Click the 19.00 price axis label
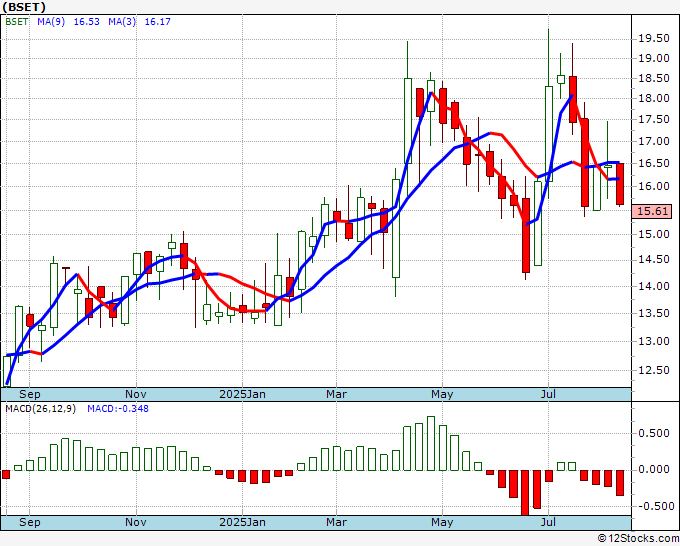Viewport: 680px width, 546px height. coord(654,58)
